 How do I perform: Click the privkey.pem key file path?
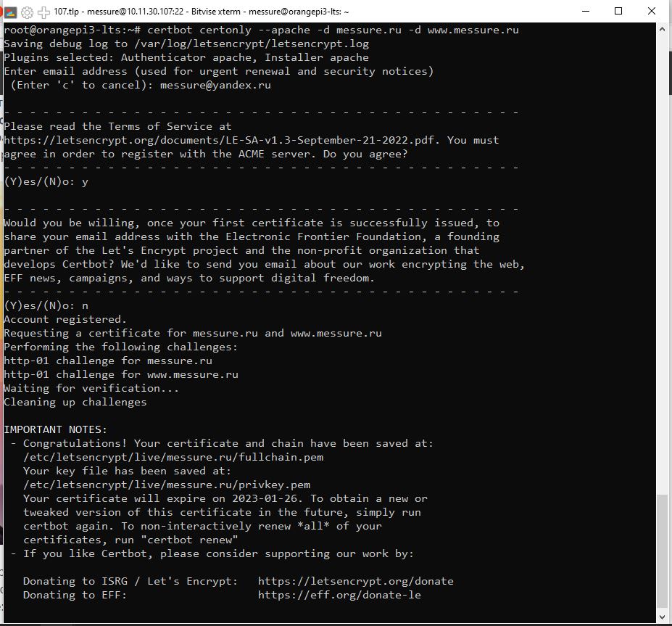(x=167, y=485)
